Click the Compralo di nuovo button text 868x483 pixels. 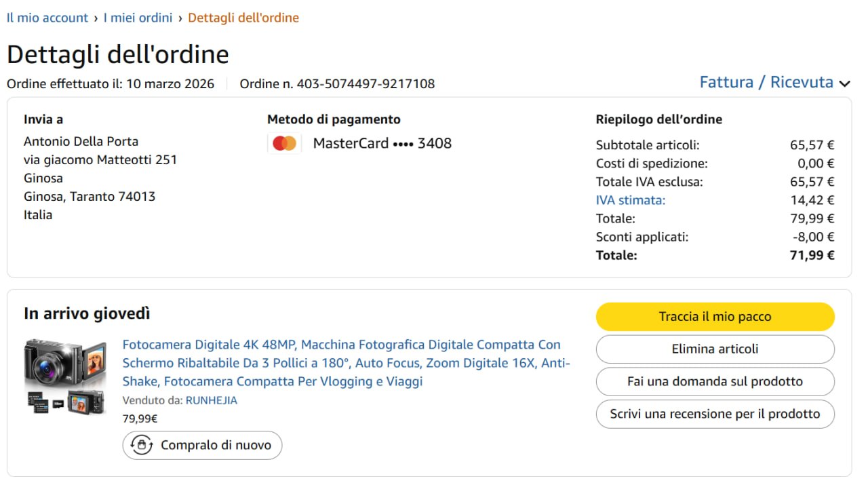coord(216,445)
